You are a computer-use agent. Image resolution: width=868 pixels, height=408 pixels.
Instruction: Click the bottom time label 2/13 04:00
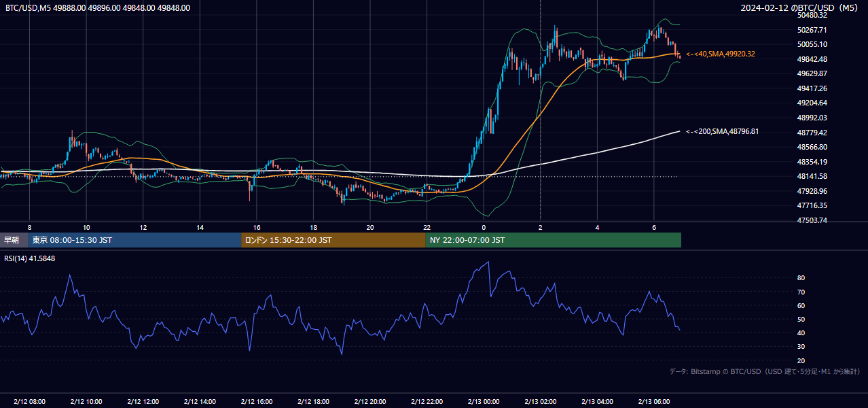pos(597,402)
